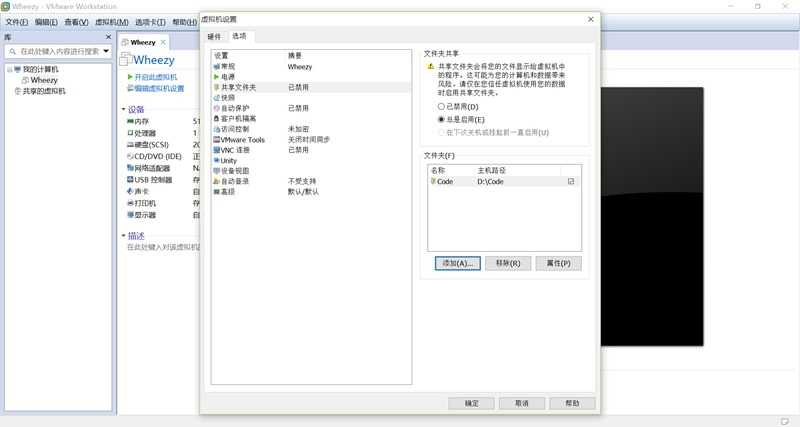800x427 pixels.
Task: Click the 属性(P) properties button
Action: [x=559, y=263]
